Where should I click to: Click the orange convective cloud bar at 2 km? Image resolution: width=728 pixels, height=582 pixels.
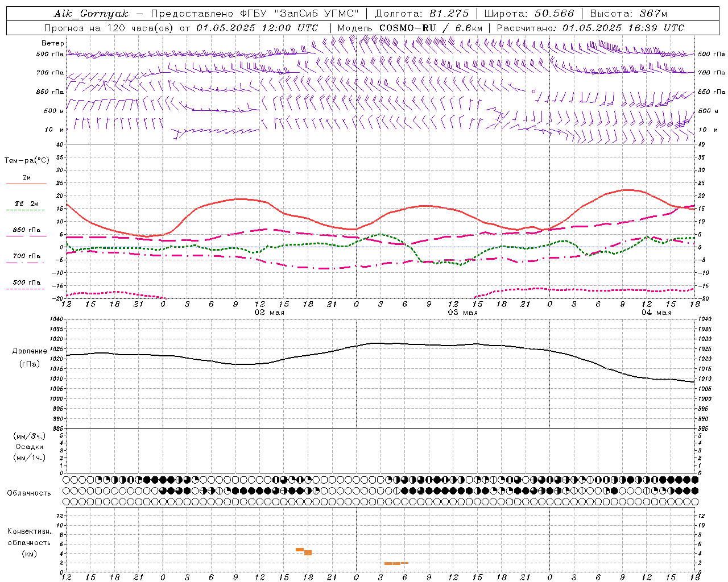click(396, 563)
